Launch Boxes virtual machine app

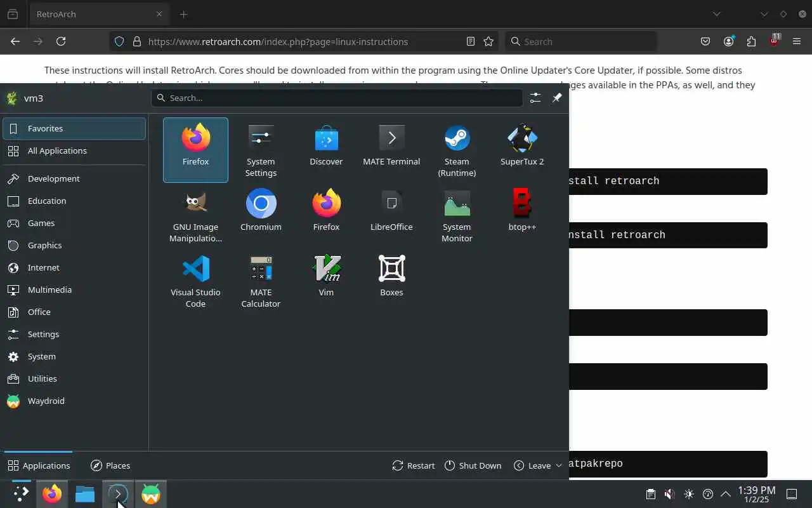(x=391, y=281)
